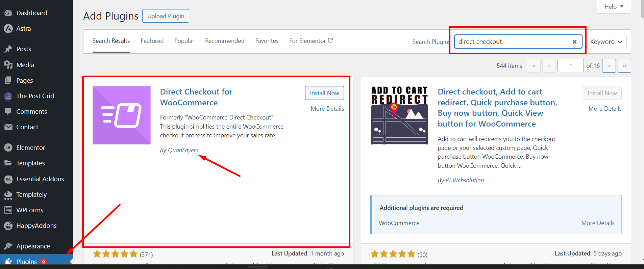644x269 pixels.
Task: Clear the search field with X icon
Action: 574,42
